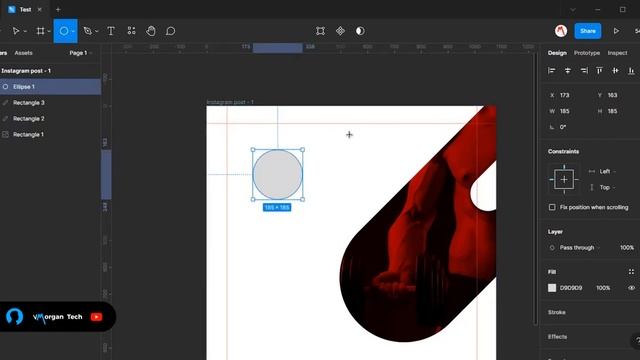This screenshot has width=640, height=360.
Task: Click the layer opacity 100% field
Action: (x=627, y=248)
